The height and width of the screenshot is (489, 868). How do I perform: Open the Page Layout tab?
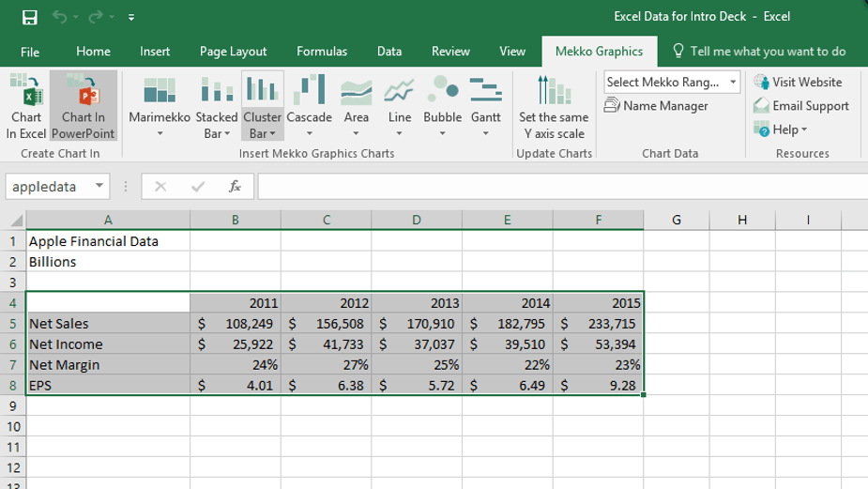pos(233,52)
